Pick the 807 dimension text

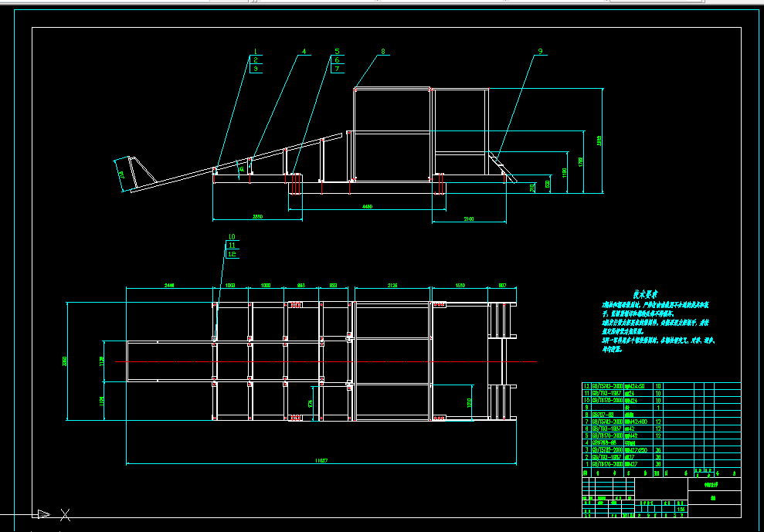(x=502, y=285)
